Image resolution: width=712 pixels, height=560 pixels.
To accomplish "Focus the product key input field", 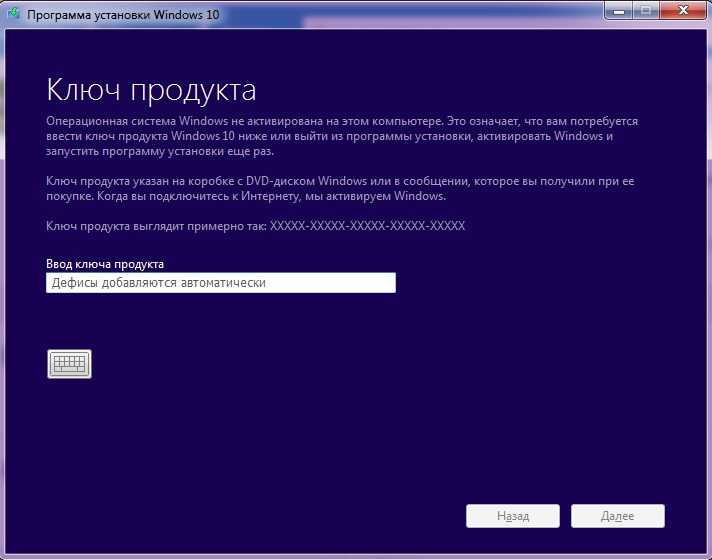I will 221,282.
